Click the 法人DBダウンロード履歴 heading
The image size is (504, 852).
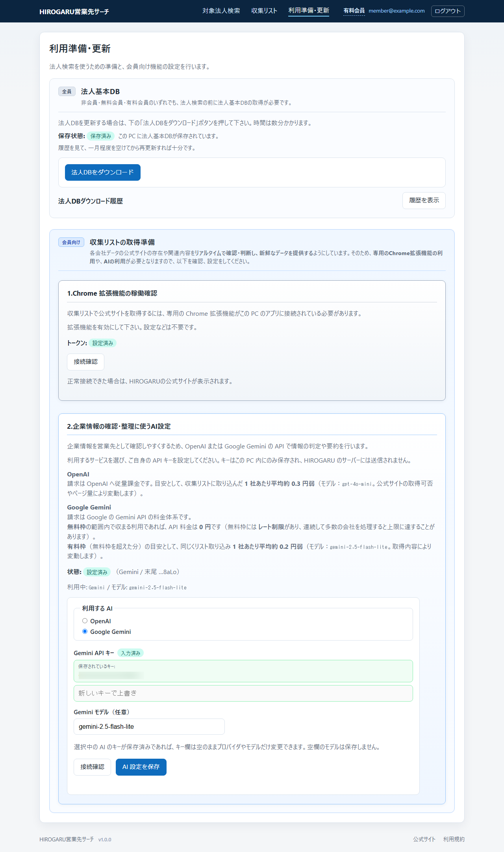pyautogui.click(x=91, y=201)
